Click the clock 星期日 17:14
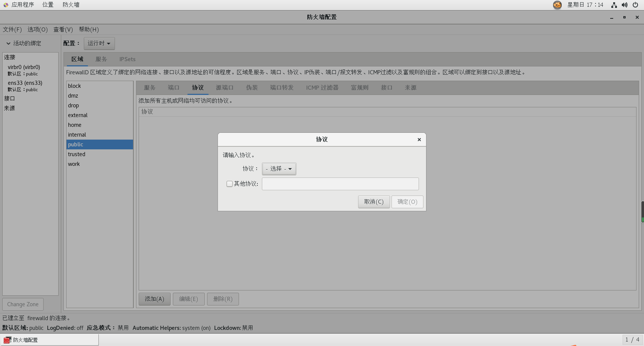Screen dimensions: 644x346 [x=585, y=5]
